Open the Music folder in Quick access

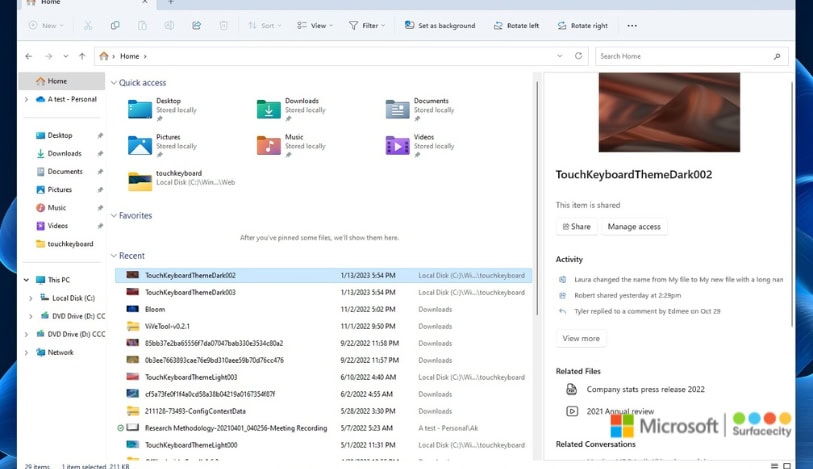268,145
